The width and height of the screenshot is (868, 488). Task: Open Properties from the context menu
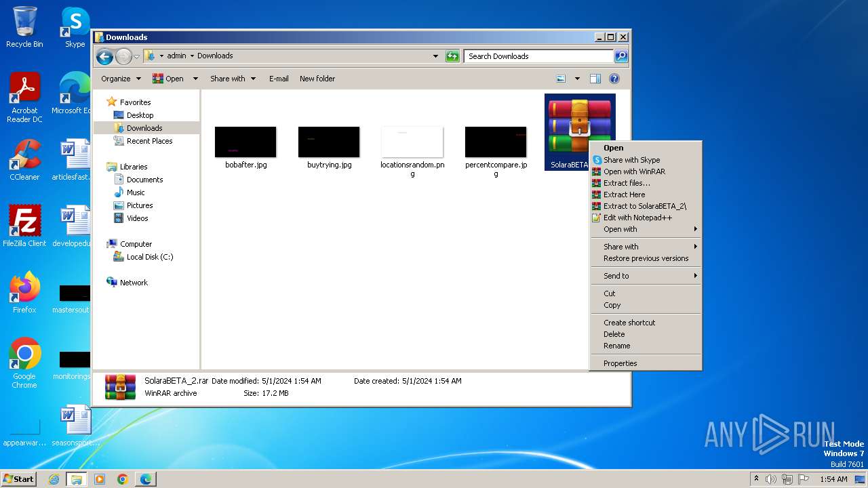point(646,363)
